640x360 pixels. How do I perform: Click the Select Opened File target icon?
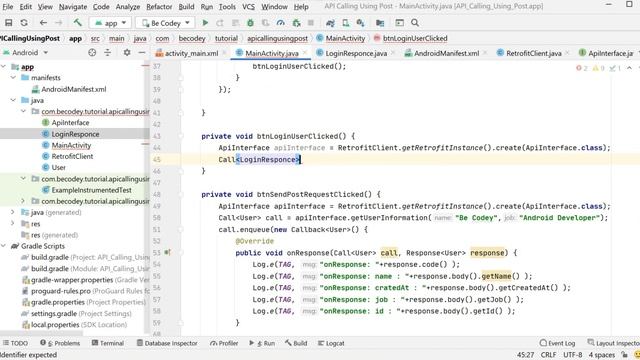(x=92, y=53)
